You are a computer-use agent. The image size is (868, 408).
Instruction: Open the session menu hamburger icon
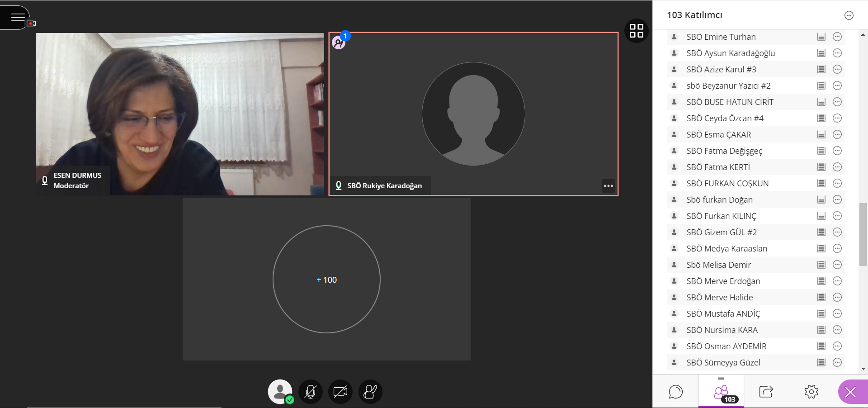click(18, 18)
